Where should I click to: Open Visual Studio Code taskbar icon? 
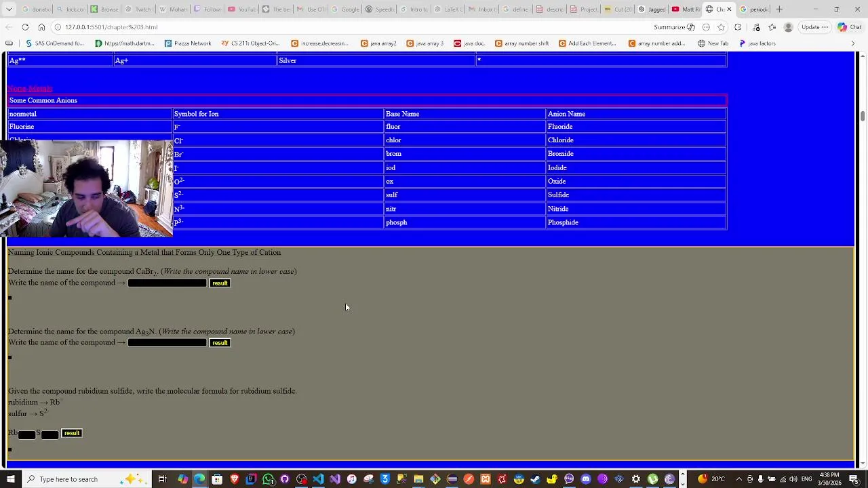coord(318,479)
